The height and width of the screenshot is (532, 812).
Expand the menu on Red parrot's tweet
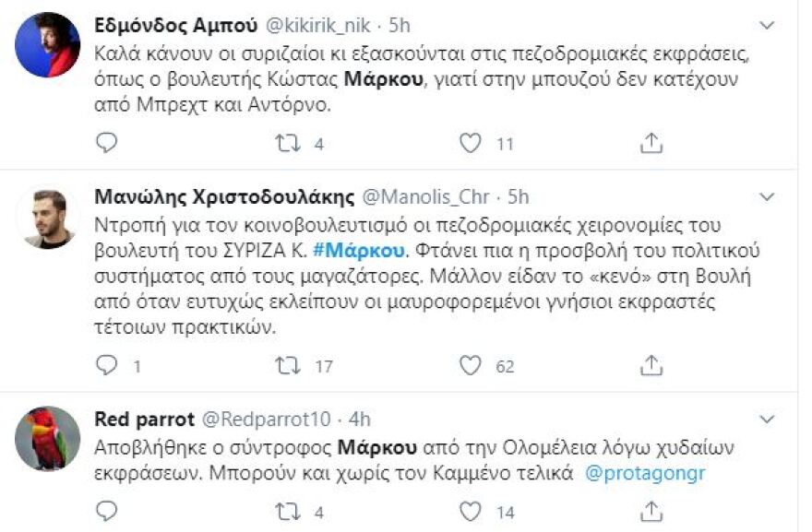tap(764, 420)
